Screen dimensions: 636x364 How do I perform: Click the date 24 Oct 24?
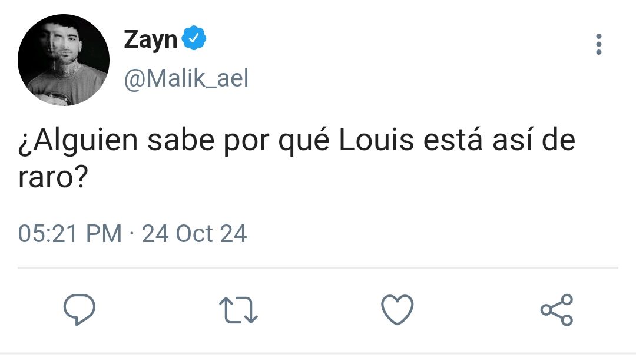tap(194, 234)
